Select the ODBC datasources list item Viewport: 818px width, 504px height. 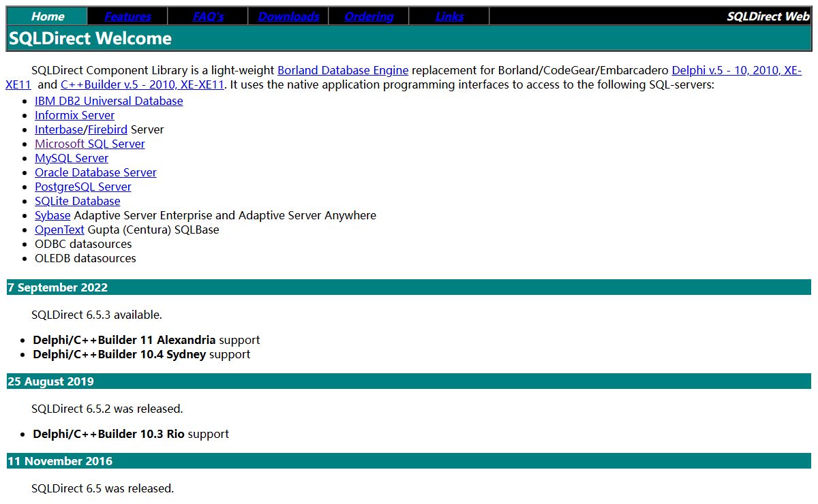(x=83, y=244)
